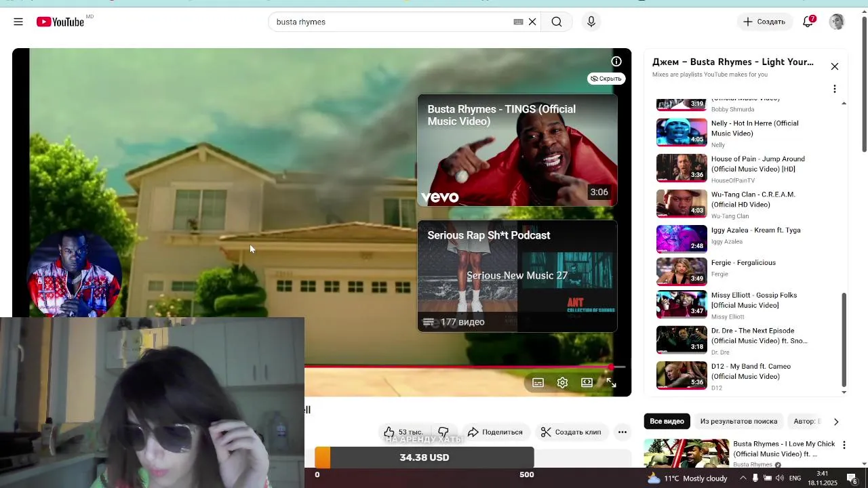This screenshot has width=868, height=488.
Task: Open Bobby Shmurda video thumbnail in playlist
Action: click(682, 104)
